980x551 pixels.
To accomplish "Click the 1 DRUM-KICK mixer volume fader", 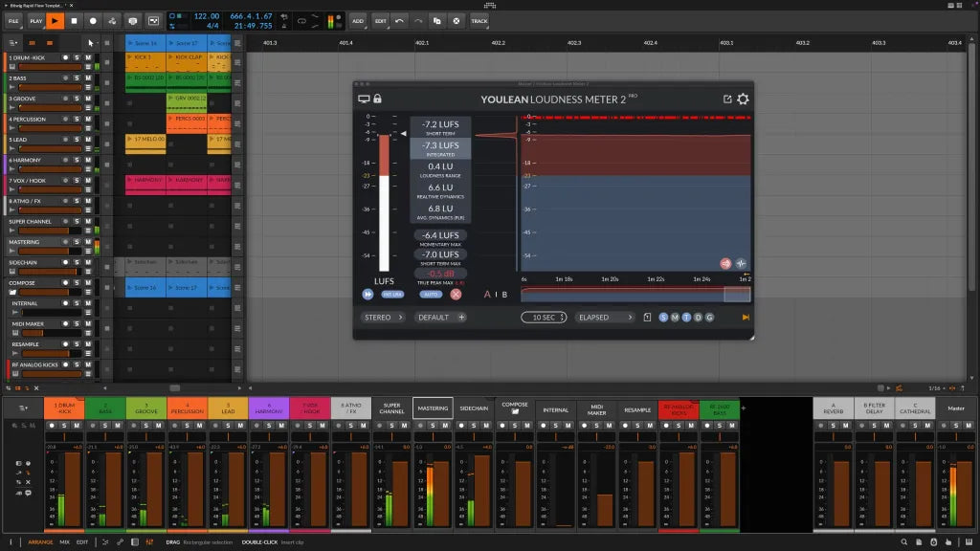I will click(73, 489).
